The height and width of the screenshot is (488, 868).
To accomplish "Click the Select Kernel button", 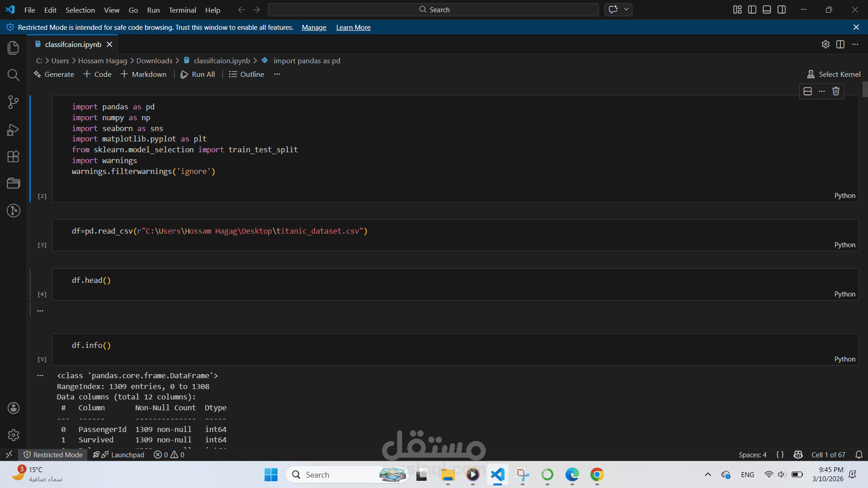I will point(834,74).
